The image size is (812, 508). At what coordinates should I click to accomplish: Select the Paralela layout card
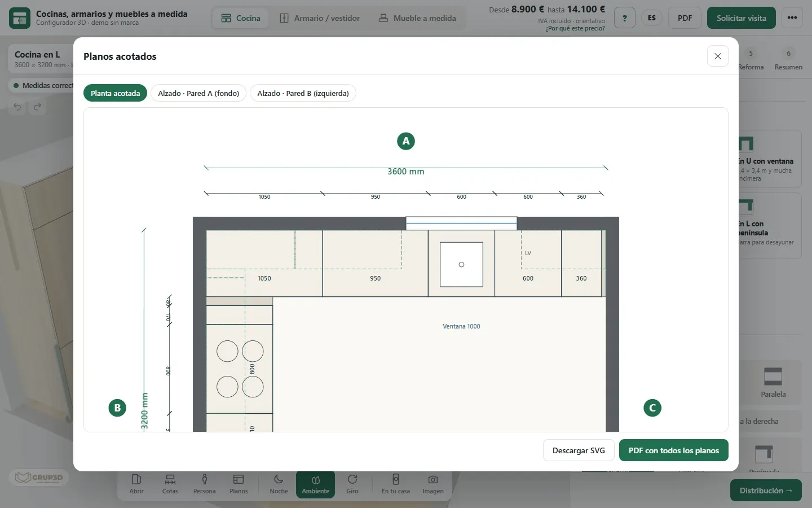[x=773, y=382]
